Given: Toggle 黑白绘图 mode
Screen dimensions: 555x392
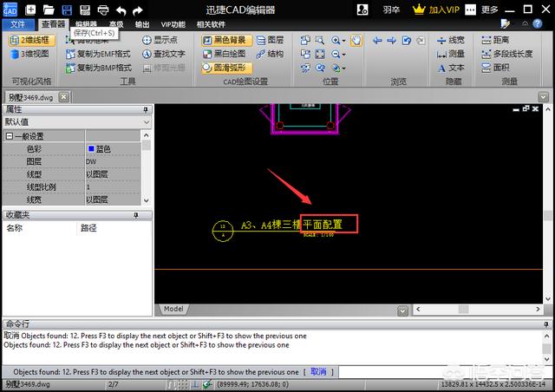Looking at the screenshot, I should [224, 54].
